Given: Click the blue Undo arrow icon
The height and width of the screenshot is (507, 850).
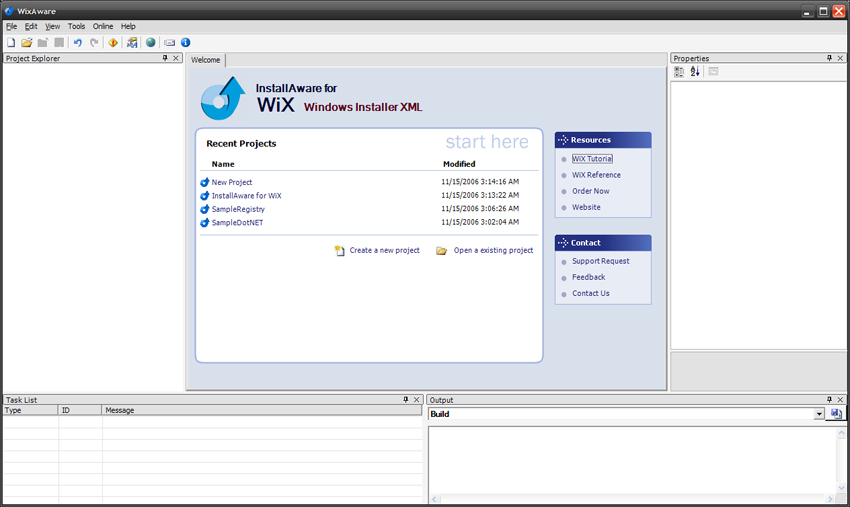Looking at the screenshot, I should tap(78, 42).
